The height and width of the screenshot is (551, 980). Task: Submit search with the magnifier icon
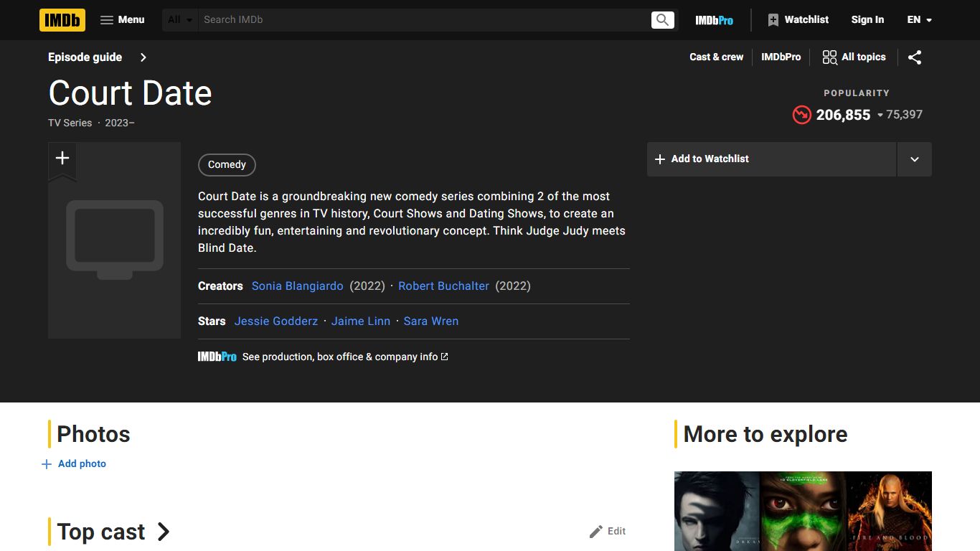point(663,20)
